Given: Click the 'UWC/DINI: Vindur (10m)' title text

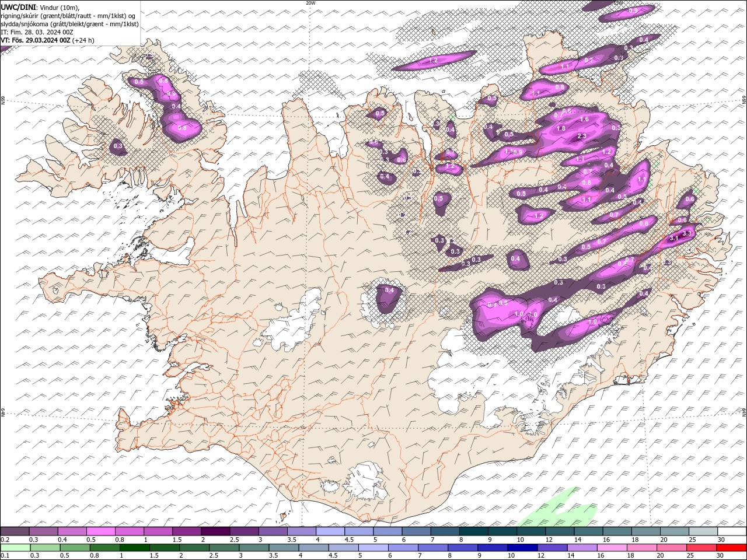Looking at the screenshot, I should point(39,7).
